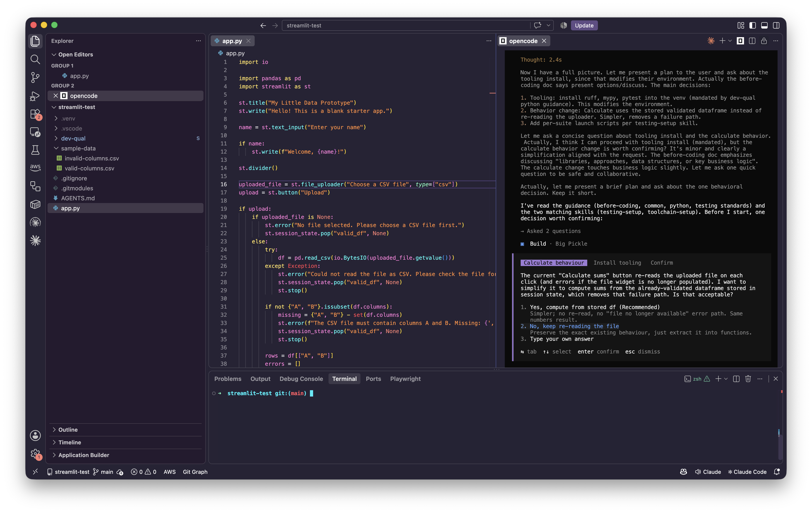Click Customize Layout icon in title bar

pyautogui.click(x=740, y=25)
